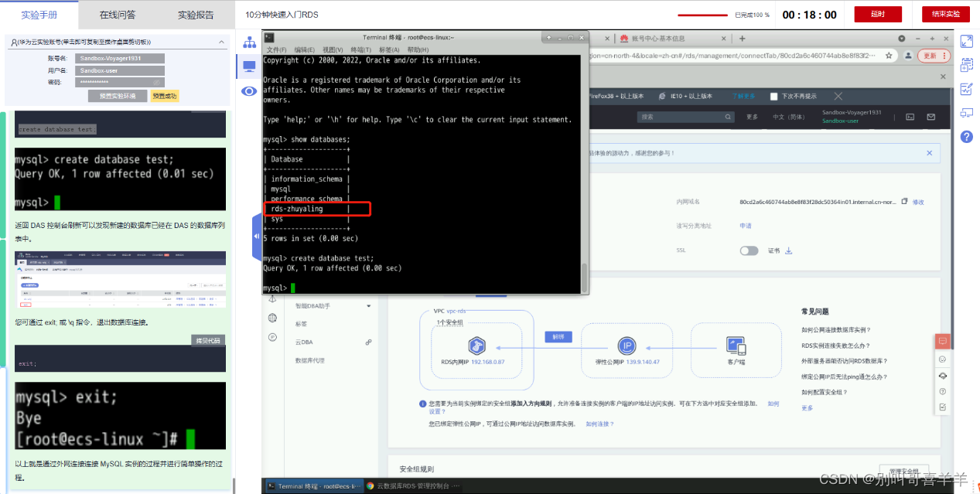Download the SSL certificate via download icon
Viewport: 980px width, 494px height.
789,250
